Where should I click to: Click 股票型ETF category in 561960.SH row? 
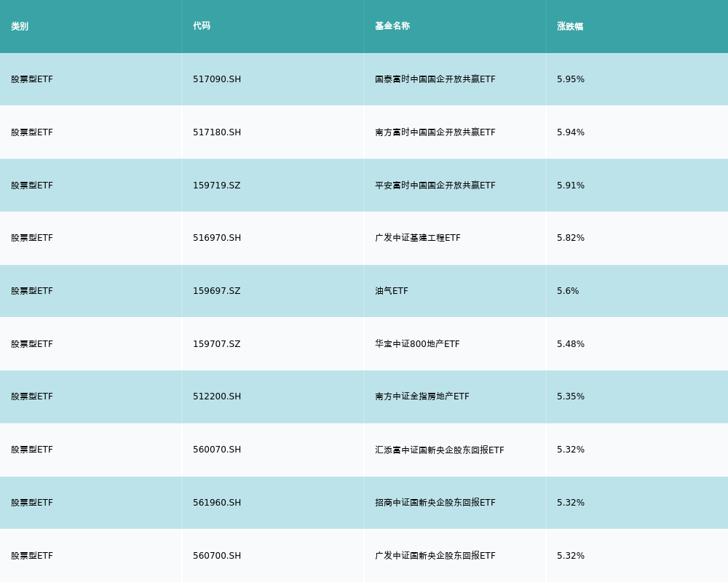tap(32, 502)
